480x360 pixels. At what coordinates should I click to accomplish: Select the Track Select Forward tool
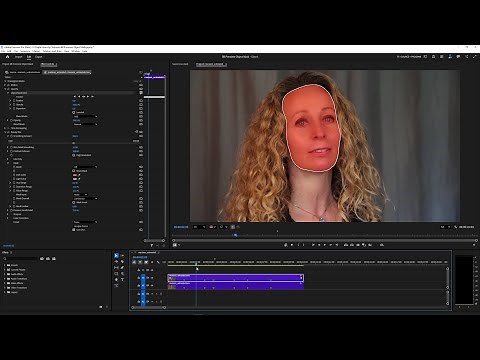tap(122, 256)
